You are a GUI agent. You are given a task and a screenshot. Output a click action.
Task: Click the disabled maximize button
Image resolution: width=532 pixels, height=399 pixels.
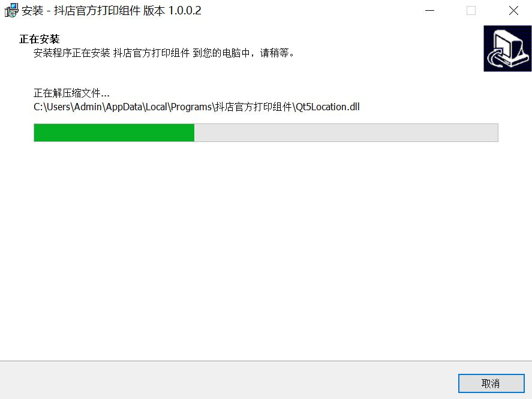point(471,11)
